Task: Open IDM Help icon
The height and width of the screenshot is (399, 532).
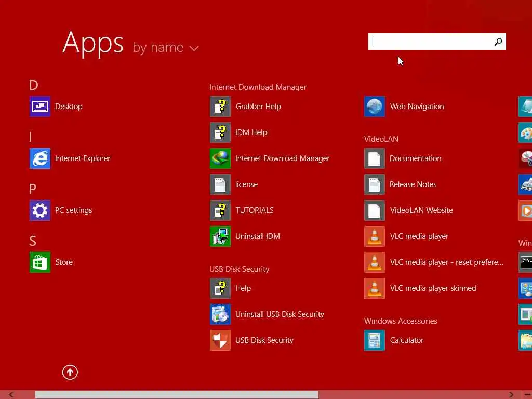Action: [x=220, y=132]
